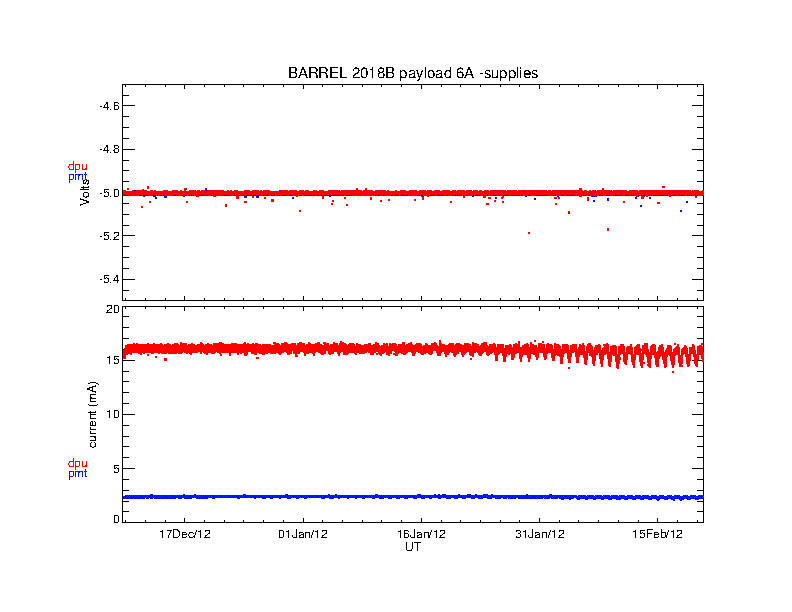Screen dimensions: 792x612
Task: Click the 31Jan/12 date tick label
Action: (x=539, y=534)
